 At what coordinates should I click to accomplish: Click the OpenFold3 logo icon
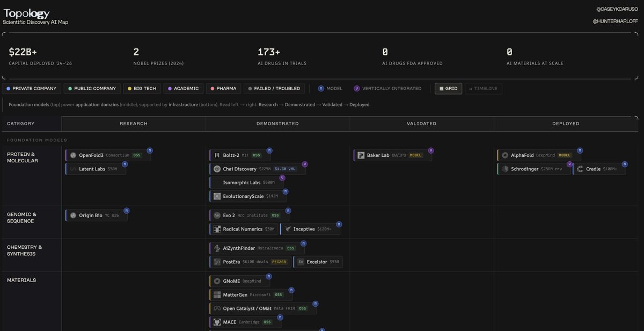coord(74,155)
